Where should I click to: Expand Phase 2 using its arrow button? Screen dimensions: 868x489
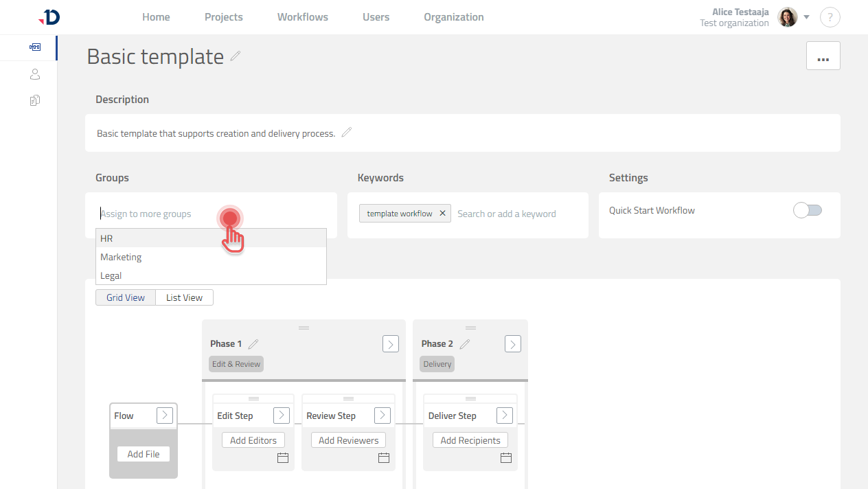(512, 343)
